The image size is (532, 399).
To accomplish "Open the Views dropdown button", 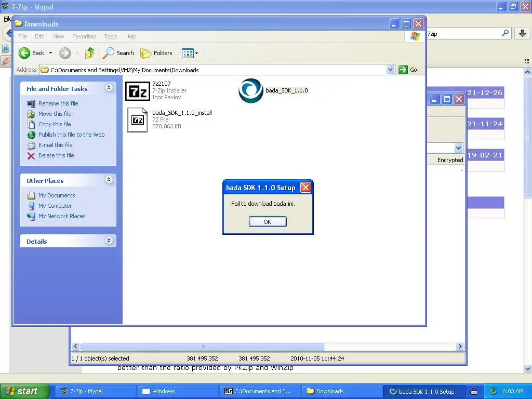I will tap(190, 53).
